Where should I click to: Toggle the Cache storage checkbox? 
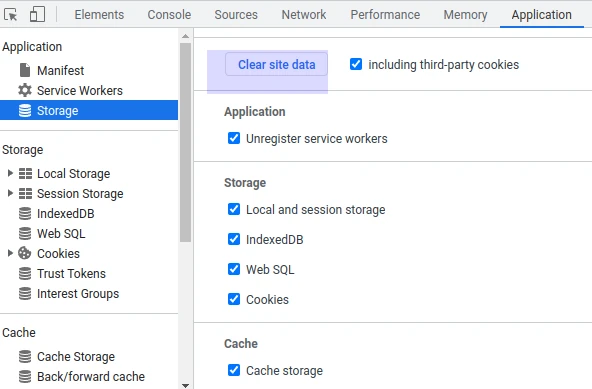point(234,370)
